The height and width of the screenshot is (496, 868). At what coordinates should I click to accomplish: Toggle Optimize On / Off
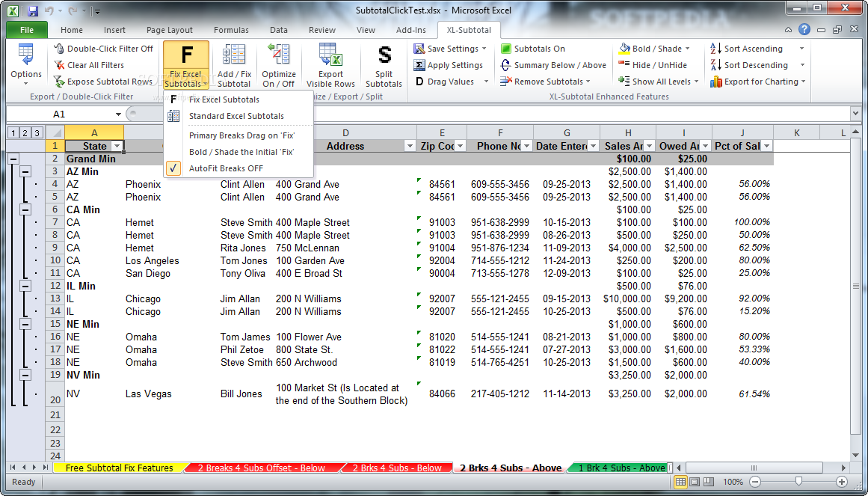(x=278, y=65)
